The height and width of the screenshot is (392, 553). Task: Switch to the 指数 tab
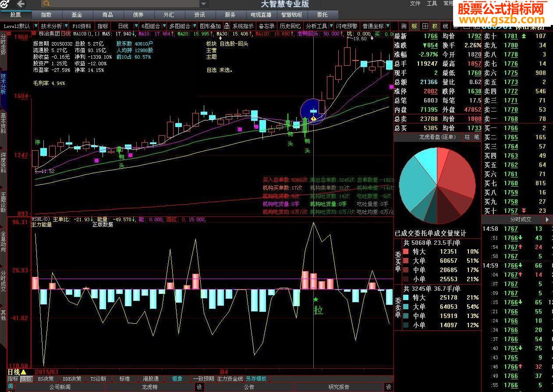coord(46,14)
